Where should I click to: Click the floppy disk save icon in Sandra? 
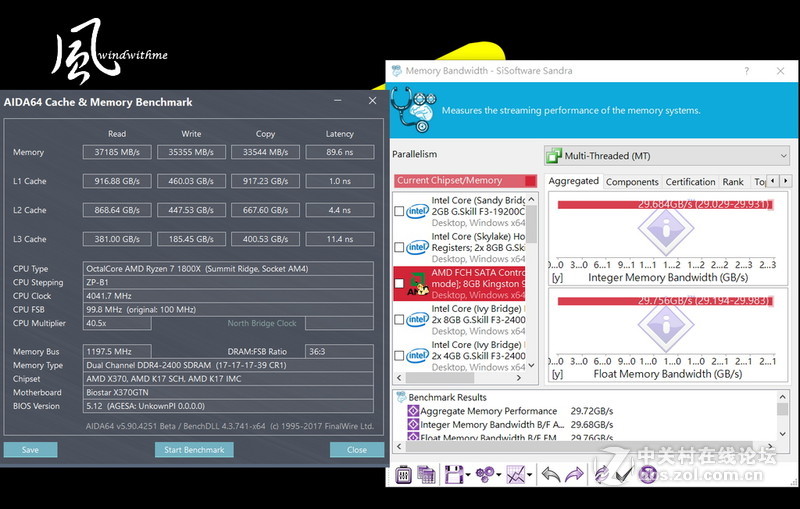454,475
